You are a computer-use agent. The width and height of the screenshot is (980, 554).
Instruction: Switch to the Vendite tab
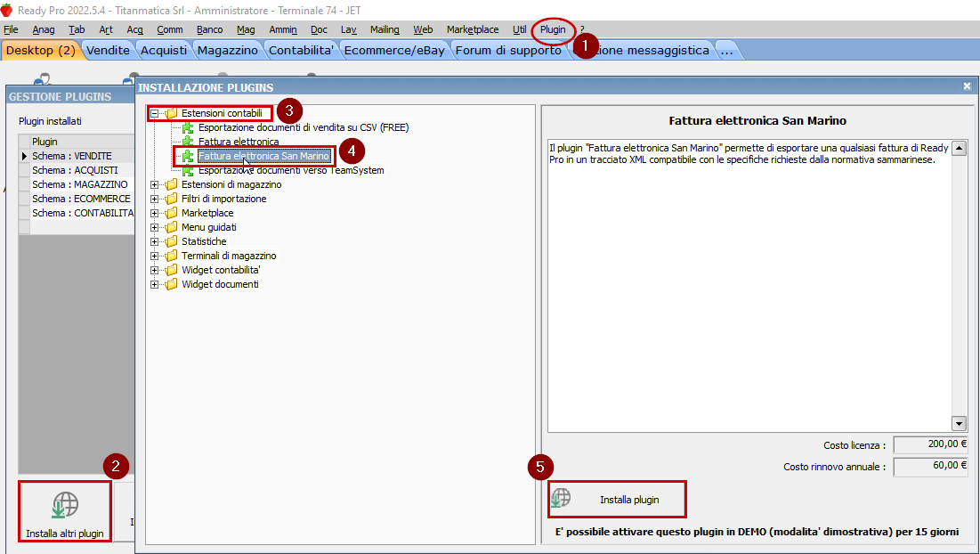108,51
